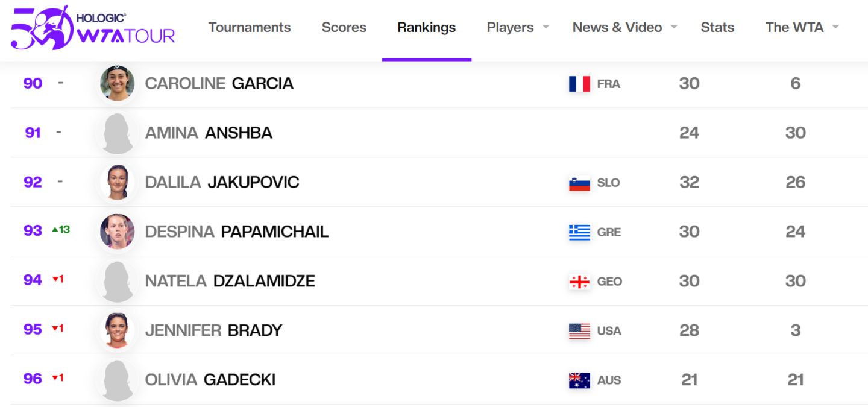Open Amina Anshba's placeholder avatar
The height and width of the screenshot is (407, 868).
click(x=118, y=133)
